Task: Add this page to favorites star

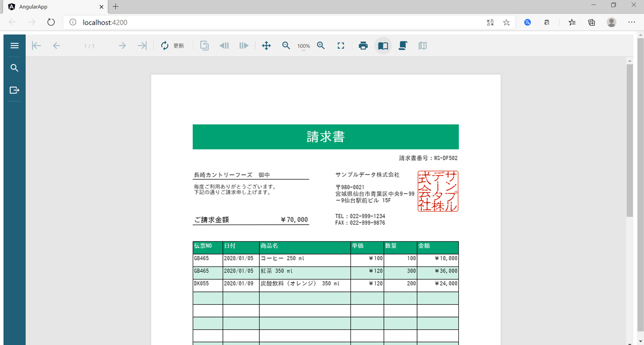Action: click(506, 22)
